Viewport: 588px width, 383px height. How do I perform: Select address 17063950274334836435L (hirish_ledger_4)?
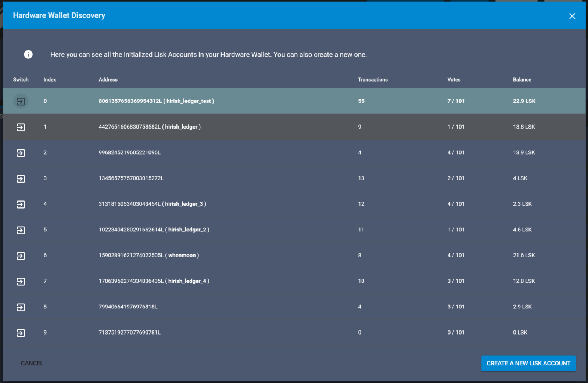(154, 281)
